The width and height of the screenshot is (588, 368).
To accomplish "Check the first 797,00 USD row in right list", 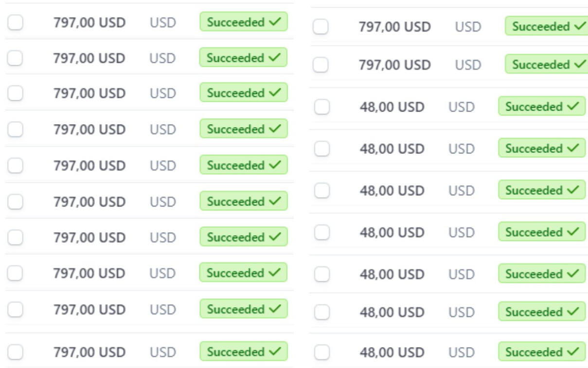I will 321,27.
